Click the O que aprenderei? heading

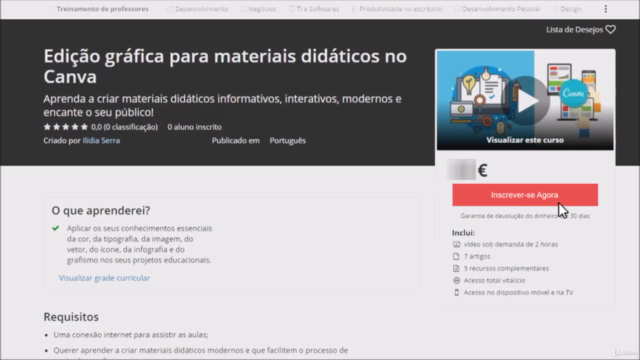point(101,211)
